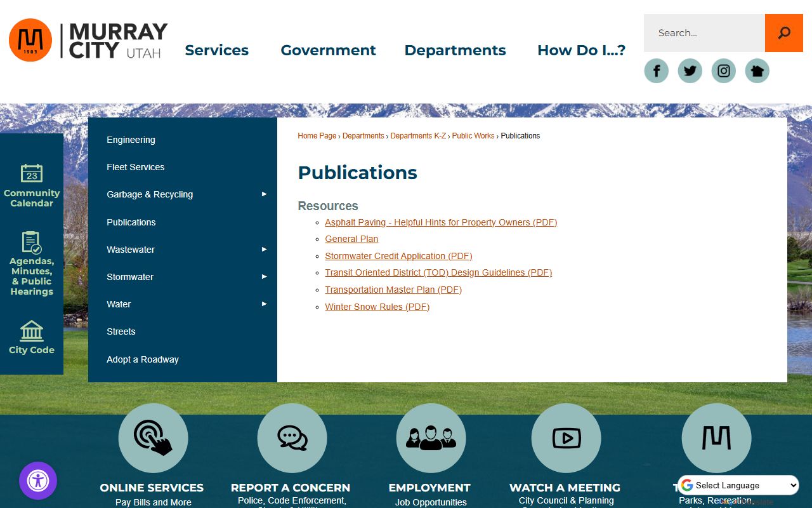
Task: Open the Transportation Master Plan PDF link
Action: click(x=393, y=290)
